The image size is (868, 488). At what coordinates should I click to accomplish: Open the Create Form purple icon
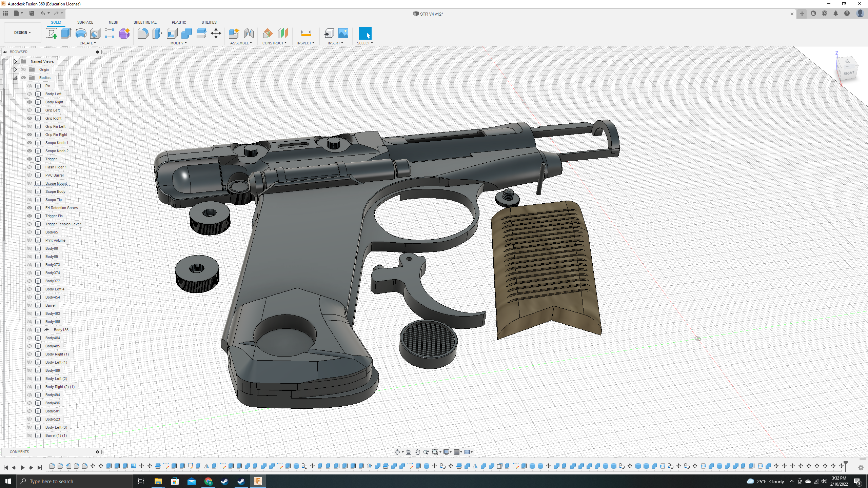[x=124, y=33]
